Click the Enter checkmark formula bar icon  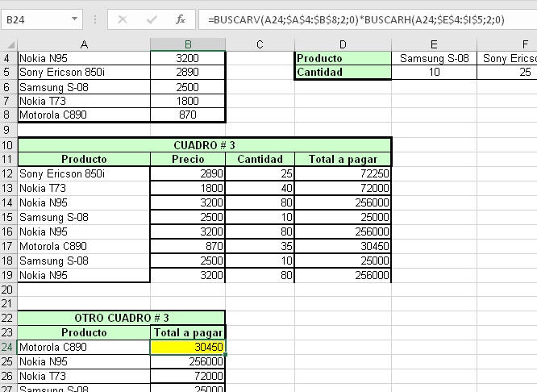pos(152,19)
